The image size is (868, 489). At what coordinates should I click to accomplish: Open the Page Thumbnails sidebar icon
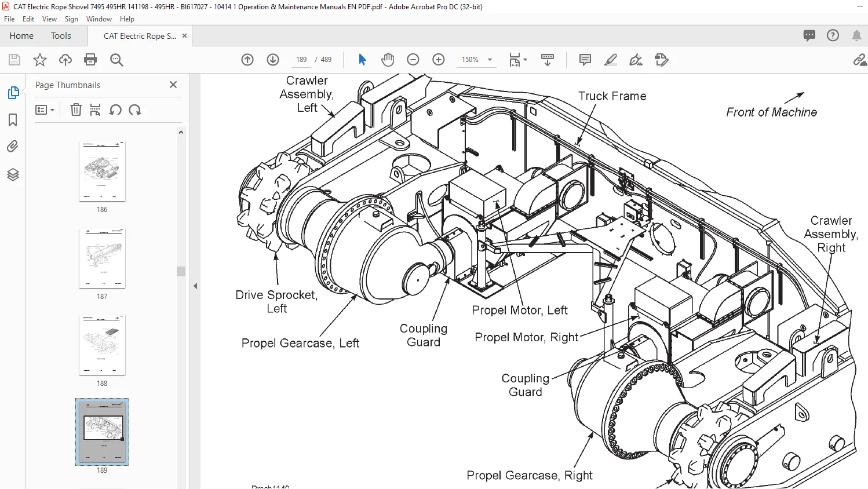(x=13, y=93)
